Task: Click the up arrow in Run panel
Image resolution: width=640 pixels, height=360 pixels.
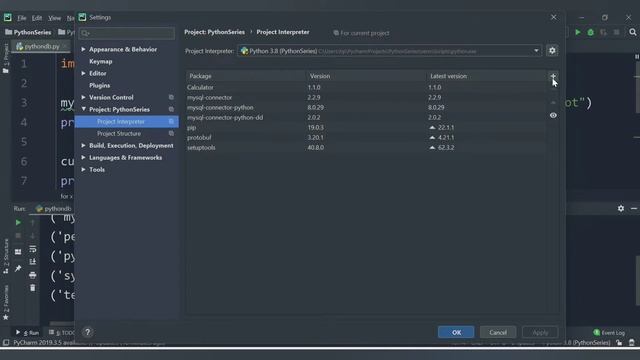Action: [x=33, y=223]
